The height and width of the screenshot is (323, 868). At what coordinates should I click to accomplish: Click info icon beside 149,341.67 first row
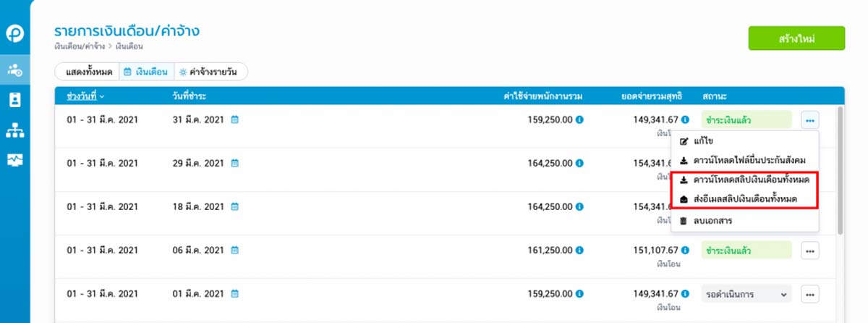[x=685, y=119]
